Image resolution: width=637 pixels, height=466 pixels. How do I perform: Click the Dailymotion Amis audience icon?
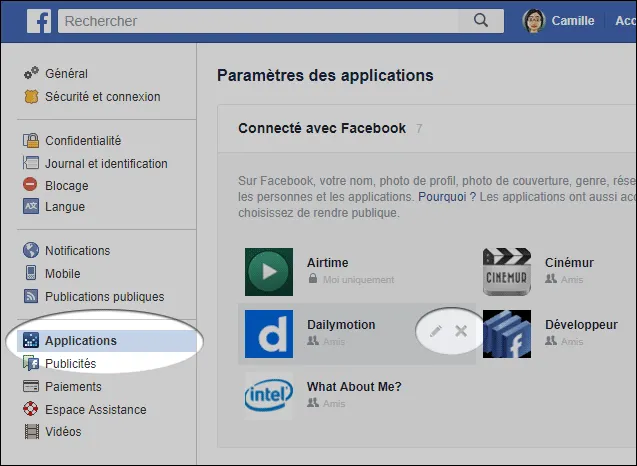(x=313, y=340)
